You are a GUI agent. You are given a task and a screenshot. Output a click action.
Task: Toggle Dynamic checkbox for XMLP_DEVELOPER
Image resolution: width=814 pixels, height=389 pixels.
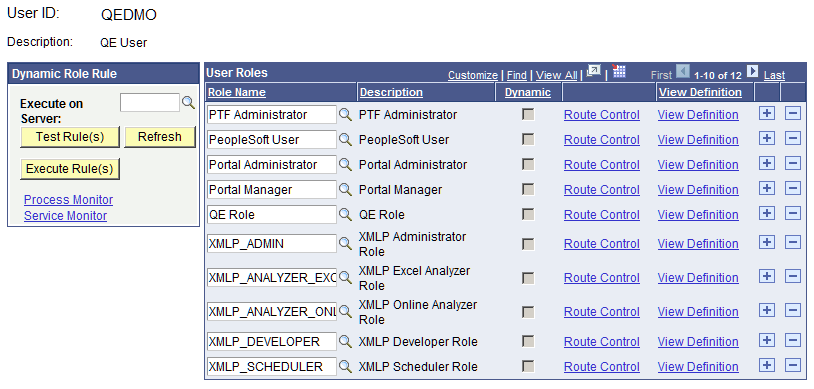coord(528,341)
